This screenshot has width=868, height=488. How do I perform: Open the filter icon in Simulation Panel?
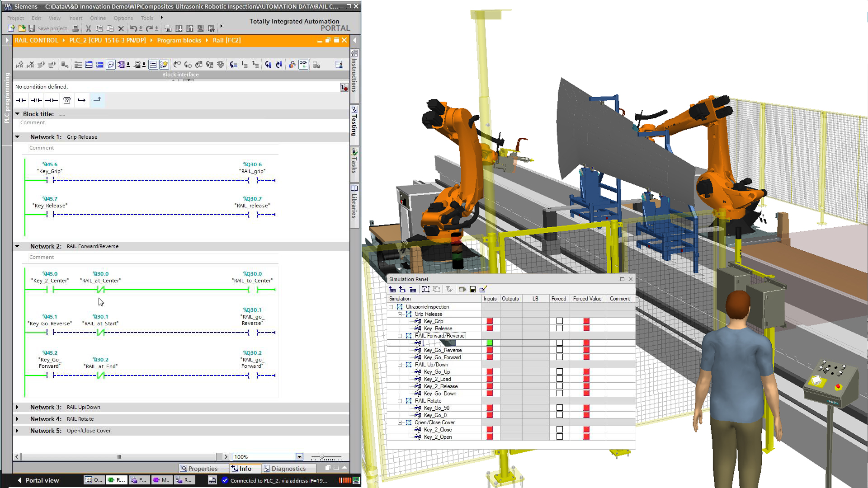pos(449,289)
